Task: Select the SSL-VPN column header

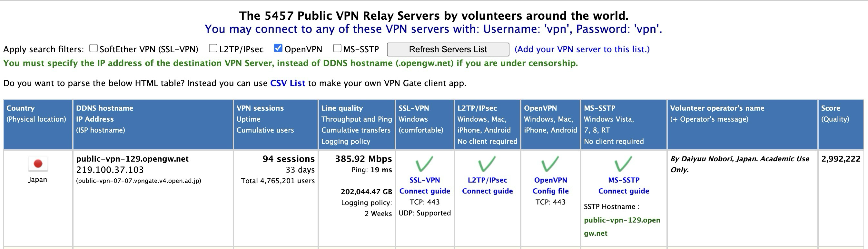Action: (425, 125)
